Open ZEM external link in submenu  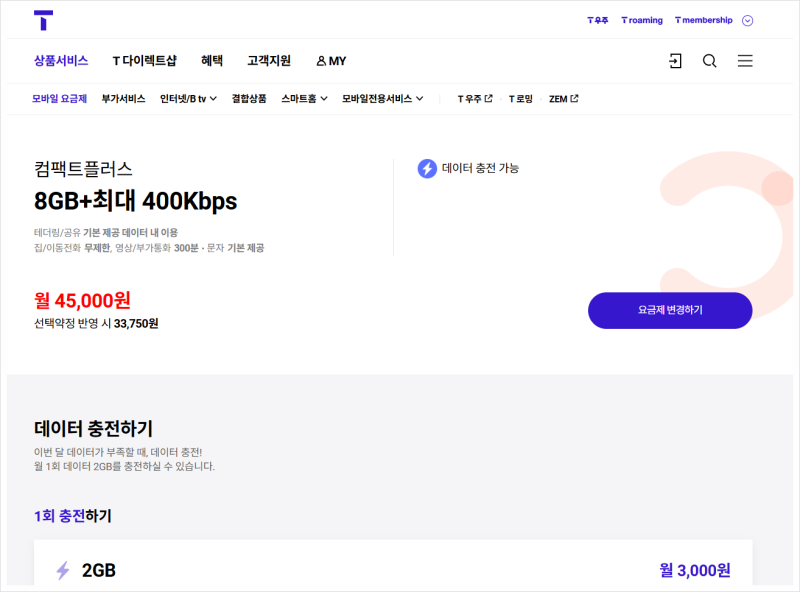[563, 99]
